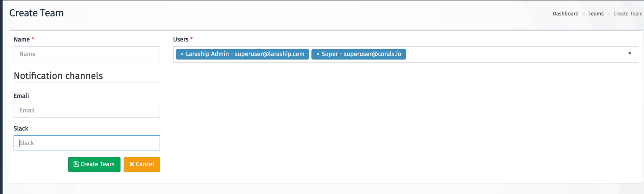644x194 pixels.
Task: Click the Notification channels heading
Action: pyautogui.click(x=58, y=76)
